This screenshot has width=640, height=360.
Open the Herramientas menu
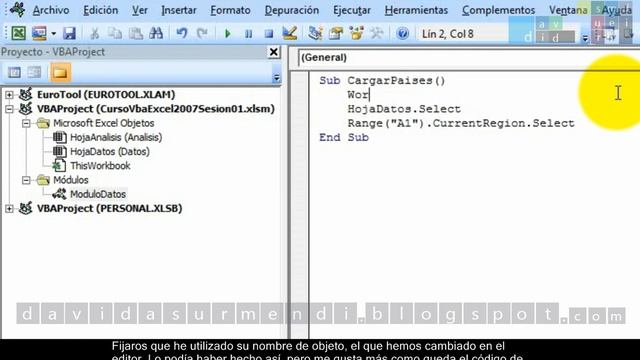416,10
